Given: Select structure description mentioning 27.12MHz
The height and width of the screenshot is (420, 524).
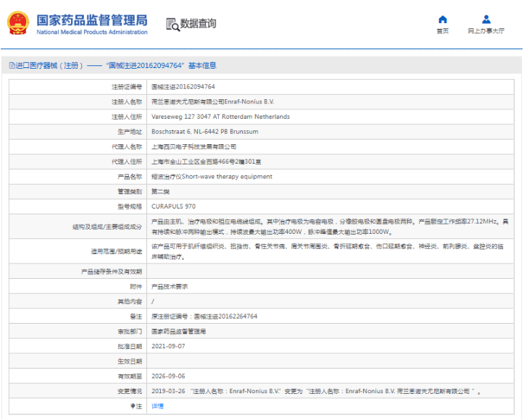Looking at the screenshot, I should (x=330, y=227).
